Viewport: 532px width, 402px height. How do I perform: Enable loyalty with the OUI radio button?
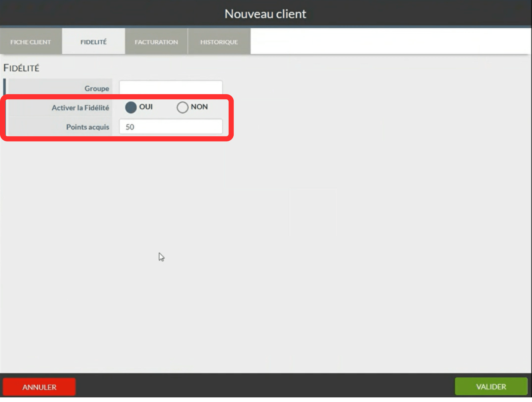point(131,107)
